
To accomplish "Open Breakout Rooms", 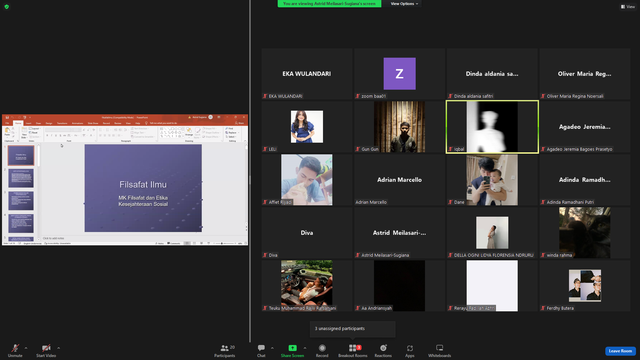I will point(353,351).
